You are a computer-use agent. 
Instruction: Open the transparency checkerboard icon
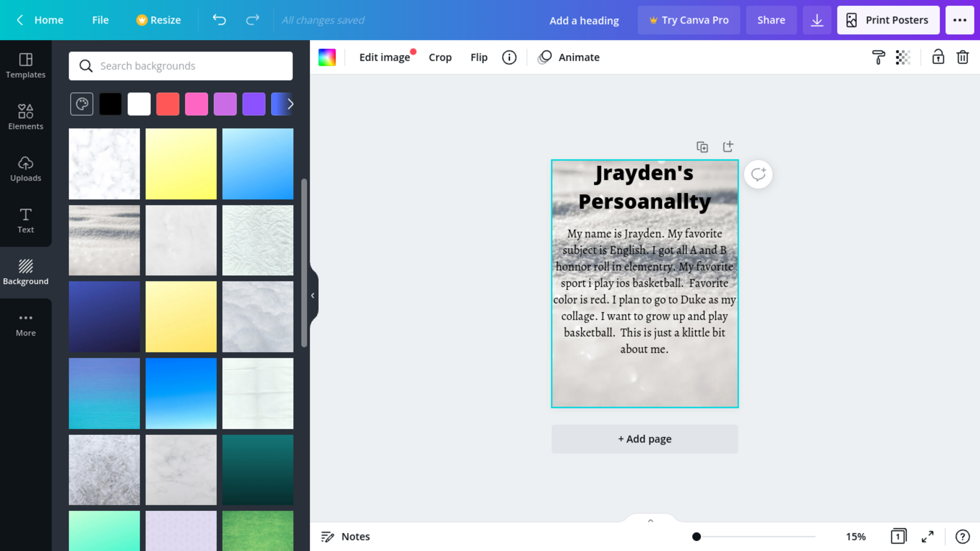click(x=902, y=57)
